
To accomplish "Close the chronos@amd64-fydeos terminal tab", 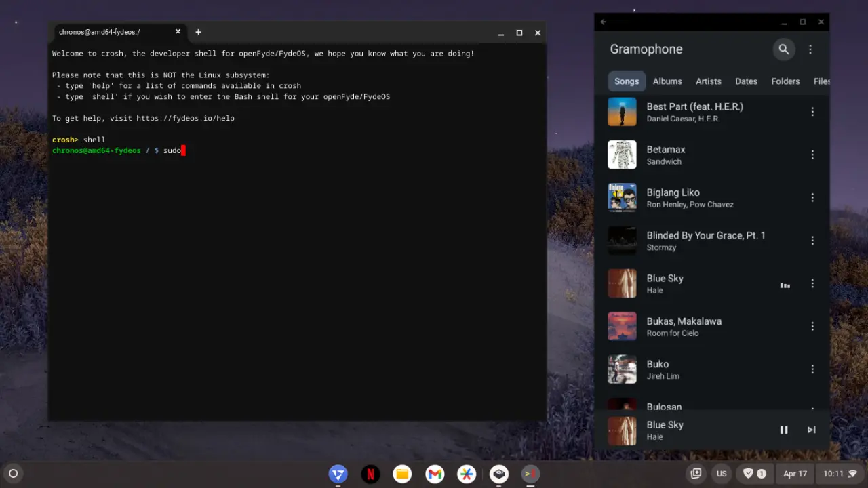I will [178, 31].
